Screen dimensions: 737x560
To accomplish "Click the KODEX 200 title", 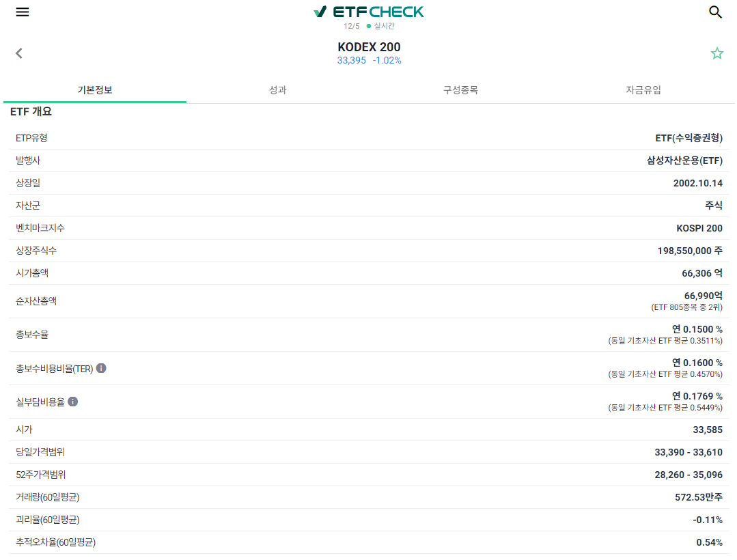I will coord(369,47).
